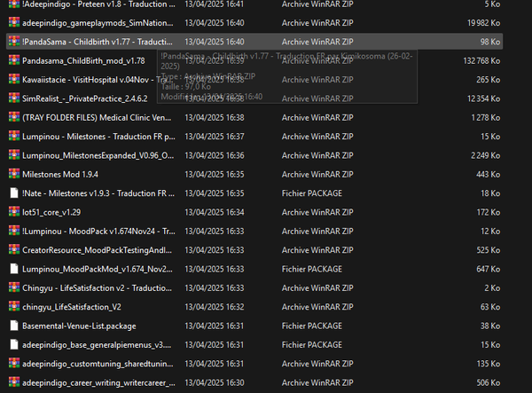
Task: Select Lumpinou_MoodPackMod_v1.674_Nov2 package name
Action: click(x=98, y=269)
